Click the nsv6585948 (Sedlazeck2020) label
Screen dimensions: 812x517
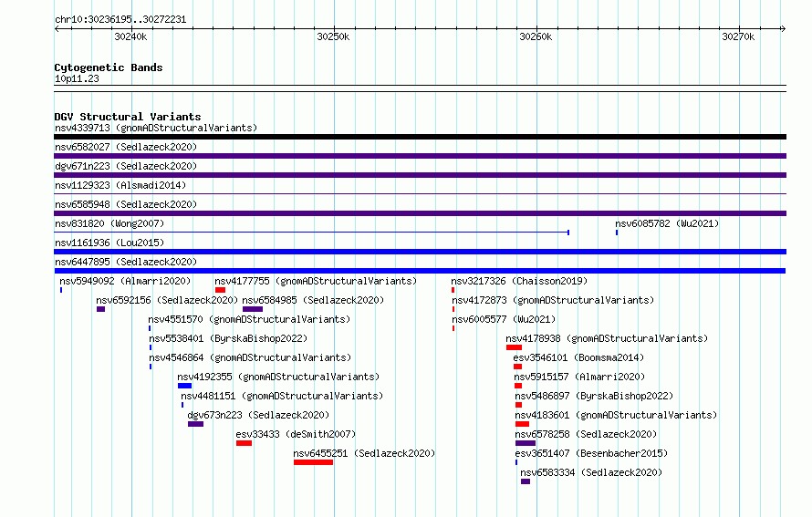click(126, 204)
